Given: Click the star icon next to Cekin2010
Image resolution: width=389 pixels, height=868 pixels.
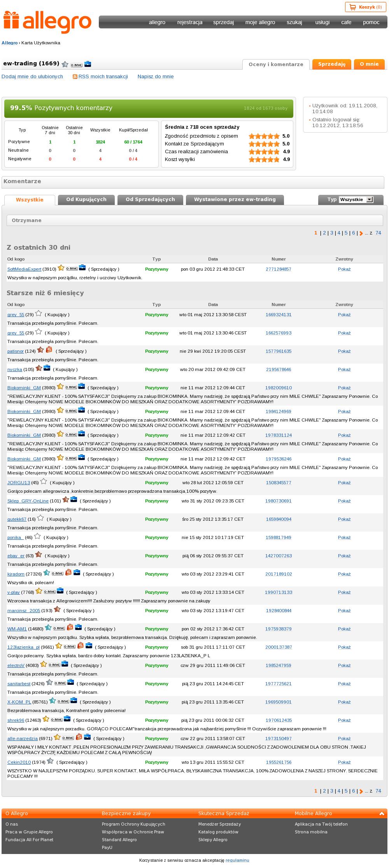Looking at the screenshot, I should 50,761.
